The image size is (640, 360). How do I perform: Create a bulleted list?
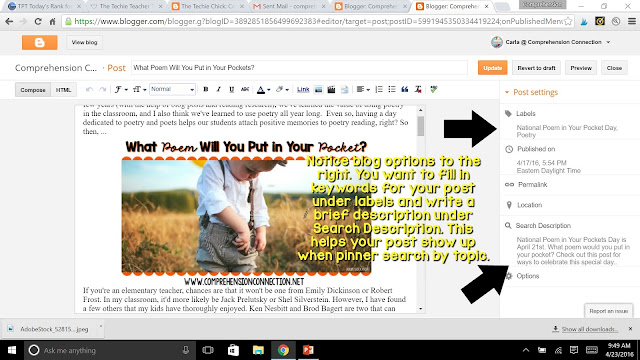(x=392, y=89)
